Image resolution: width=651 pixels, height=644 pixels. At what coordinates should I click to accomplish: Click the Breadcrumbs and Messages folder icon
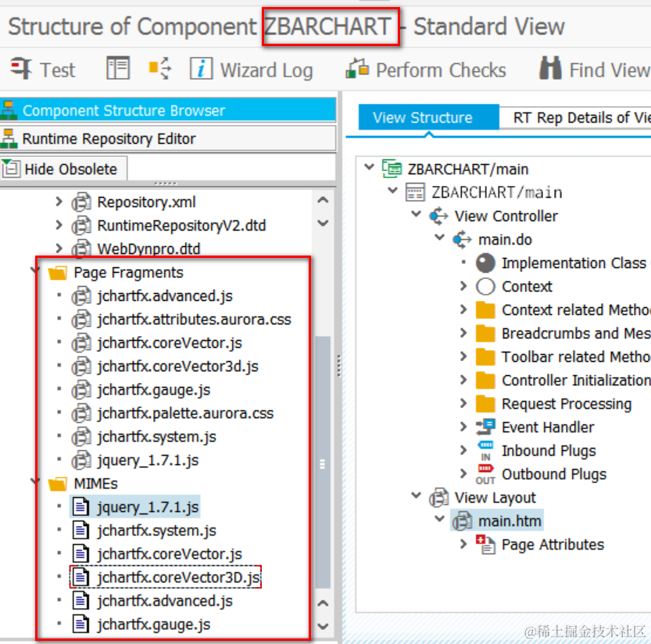[485, 334]
